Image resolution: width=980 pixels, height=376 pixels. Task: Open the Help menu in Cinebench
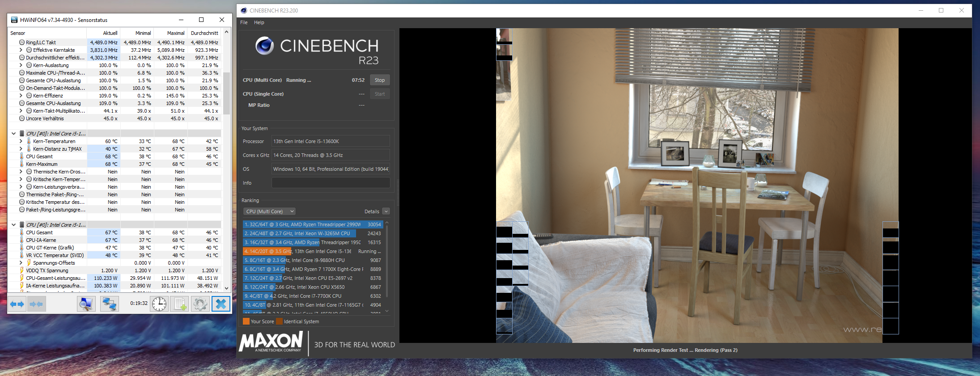point(259,22)
